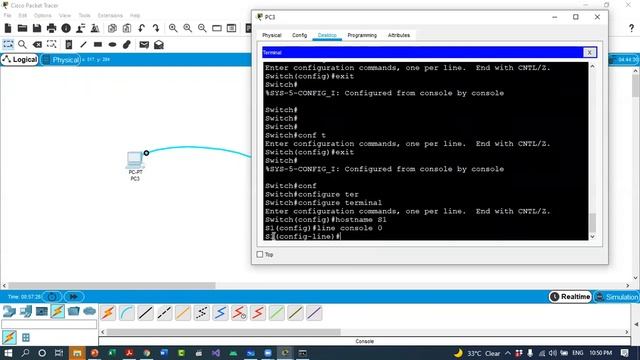Pick the automatic connection lightning cable
640x360 pixels.
[x=108, y=313]
